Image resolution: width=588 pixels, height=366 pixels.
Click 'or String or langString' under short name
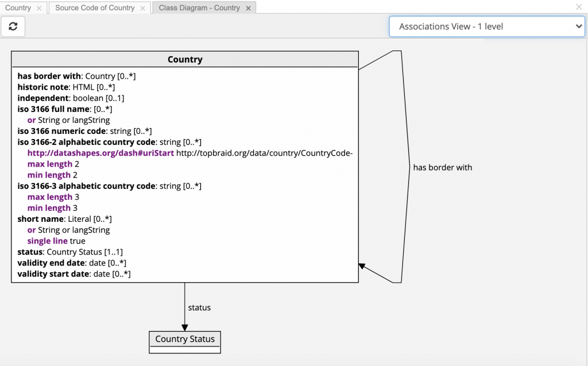[69, 230]
